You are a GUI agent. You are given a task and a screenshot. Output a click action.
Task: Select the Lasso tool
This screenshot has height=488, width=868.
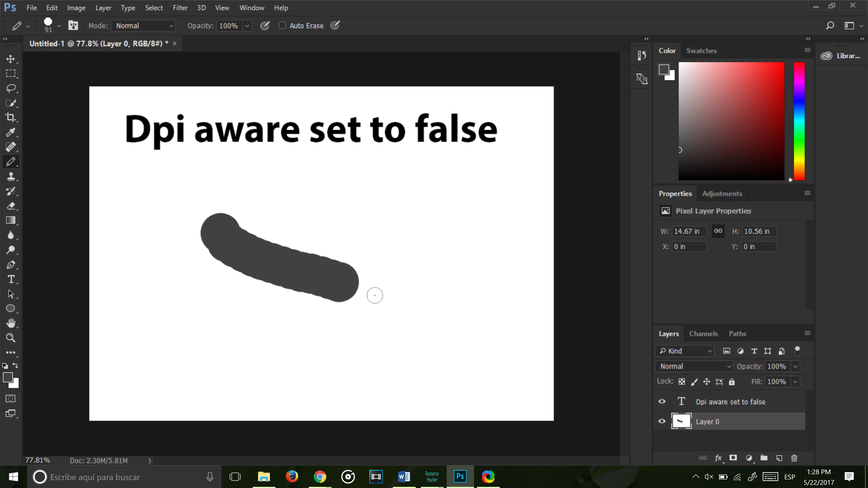(11, 88)
